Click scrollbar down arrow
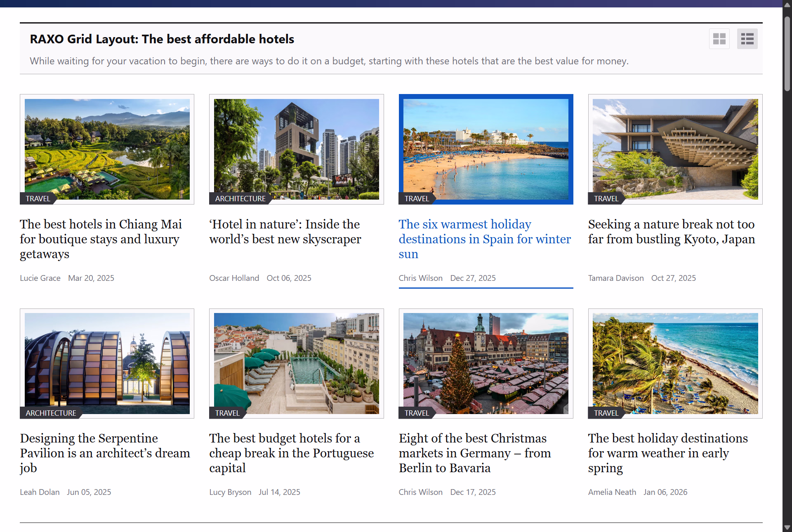 (x=787, y=527)
